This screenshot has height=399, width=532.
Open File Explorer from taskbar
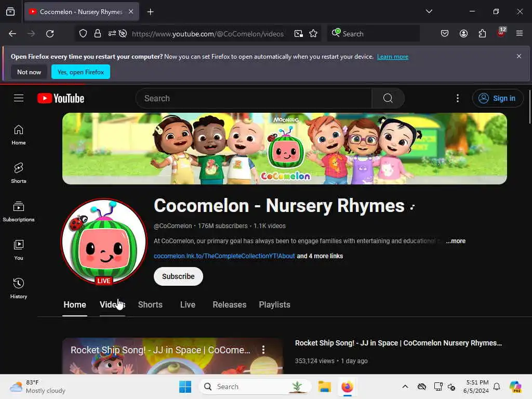[x=324, y=387]
